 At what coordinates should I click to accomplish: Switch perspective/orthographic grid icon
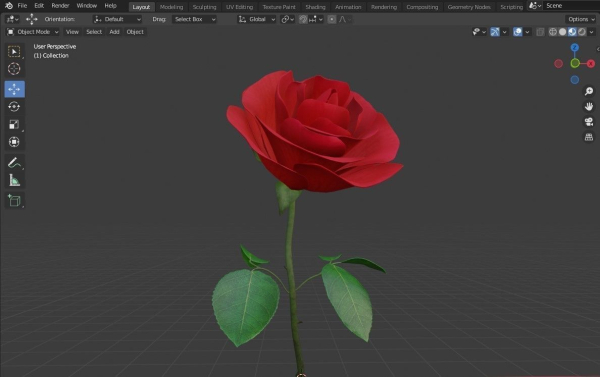pyautogui.click(x=589, y=137)
